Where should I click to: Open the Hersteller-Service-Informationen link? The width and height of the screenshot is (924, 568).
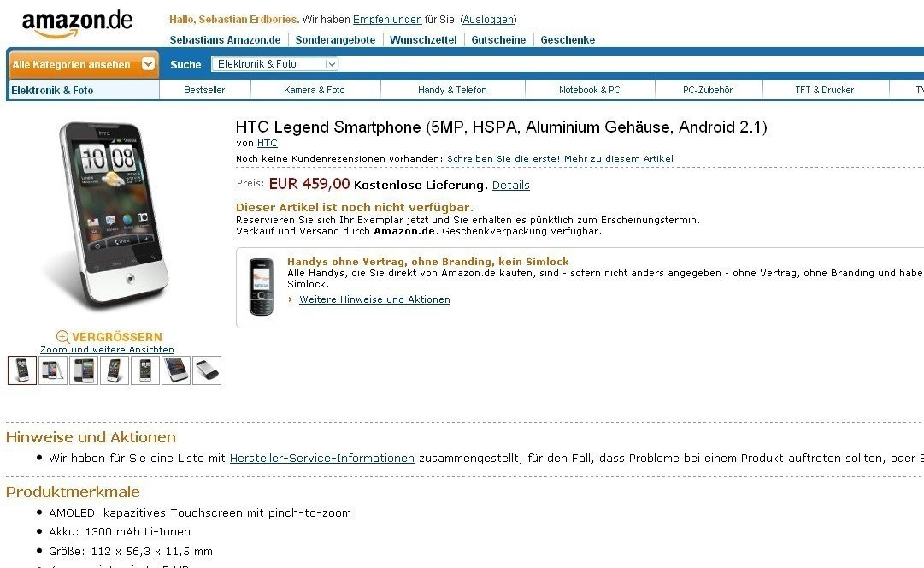pyautogui.click(x=321, y=459)
